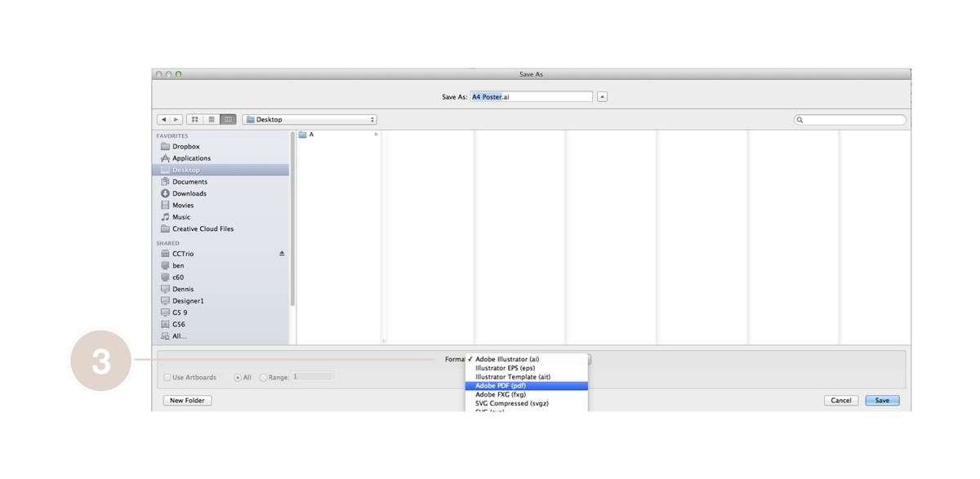Click the search field
Viewport: 980px width, 479px height.
tap(850, 120)
